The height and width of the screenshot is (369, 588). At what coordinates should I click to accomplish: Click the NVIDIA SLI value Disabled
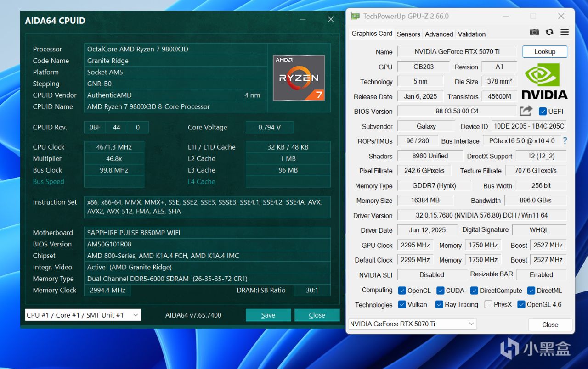coord(432,274)
